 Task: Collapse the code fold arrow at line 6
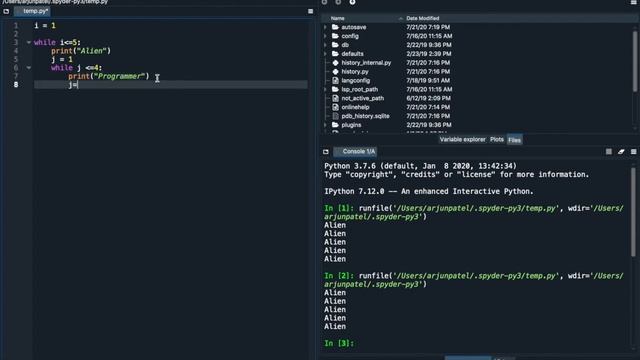pos(29,68)
